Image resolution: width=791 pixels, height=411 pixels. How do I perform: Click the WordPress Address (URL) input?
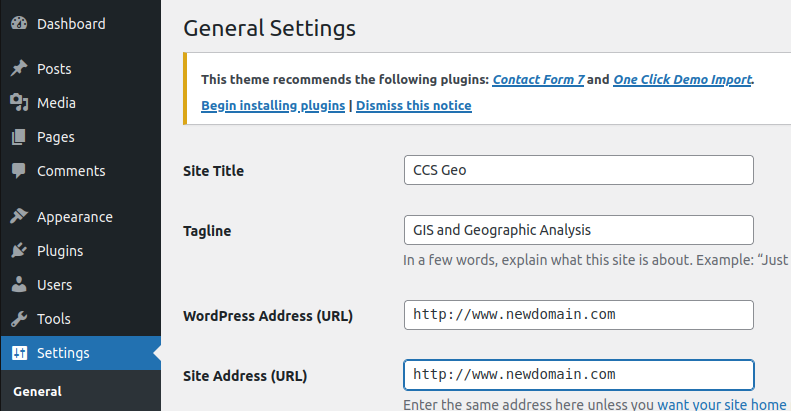579,315
